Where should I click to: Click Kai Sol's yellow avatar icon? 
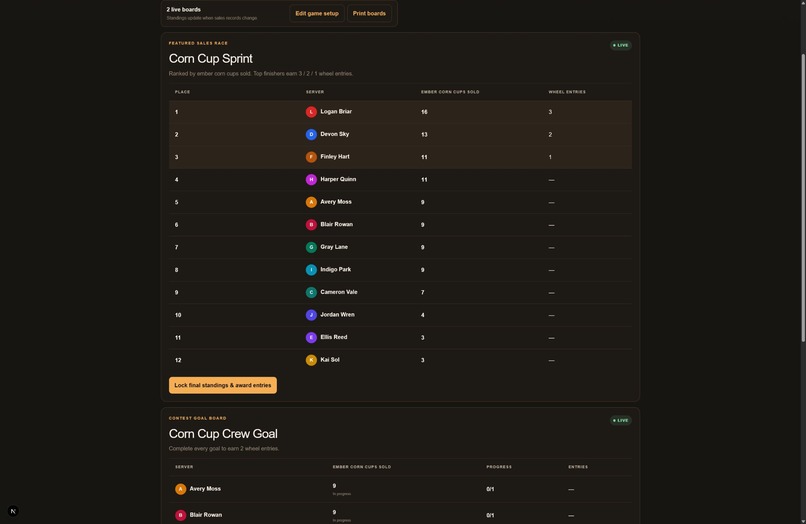coord(311,360)
